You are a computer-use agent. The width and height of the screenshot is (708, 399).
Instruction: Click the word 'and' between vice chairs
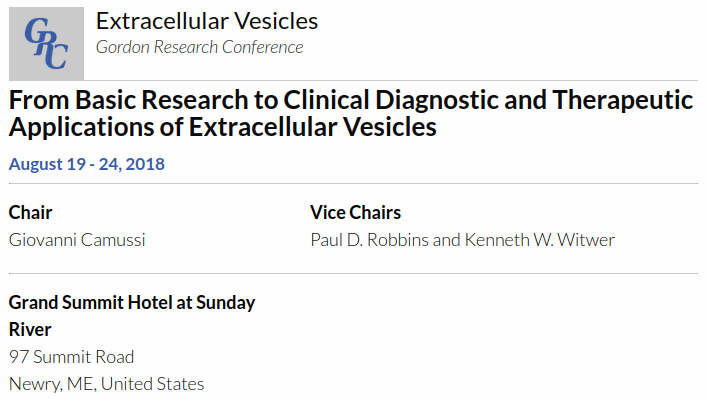coord(447,240)
